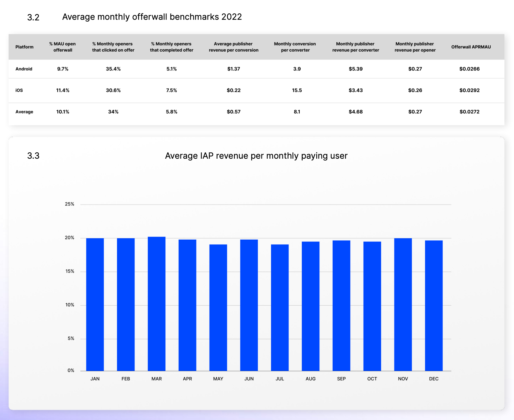Image resolution: width=514 pixels, height=420 pixels.
Task: Click Android's $5.39 per converter value
Action: pos(356,69)
